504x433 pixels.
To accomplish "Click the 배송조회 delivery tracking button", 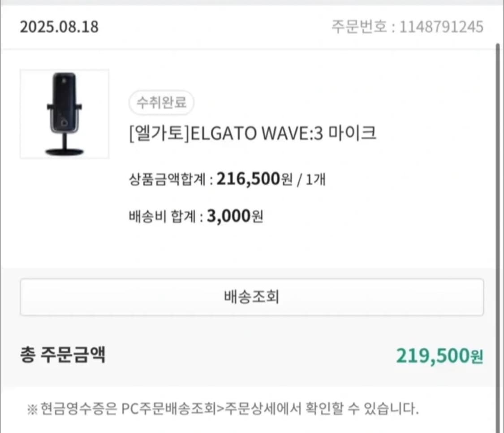I will pyautogui.click(x=252, y=297).
